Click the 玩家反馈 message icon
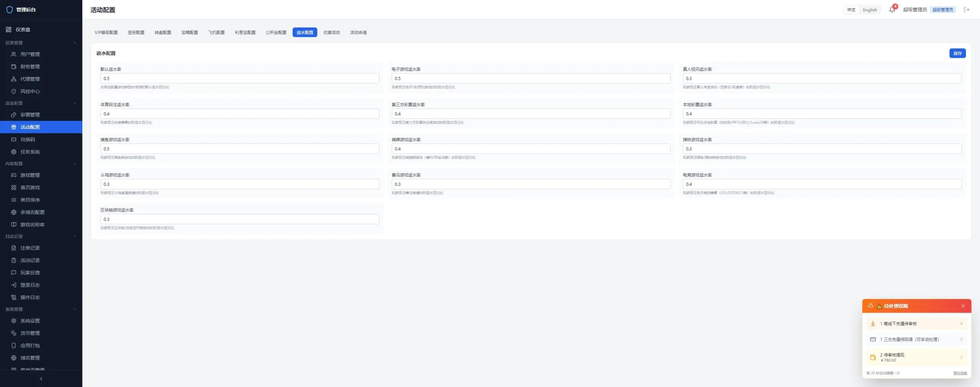This screenshot has height=387, width=980. [x=14, y=272]
